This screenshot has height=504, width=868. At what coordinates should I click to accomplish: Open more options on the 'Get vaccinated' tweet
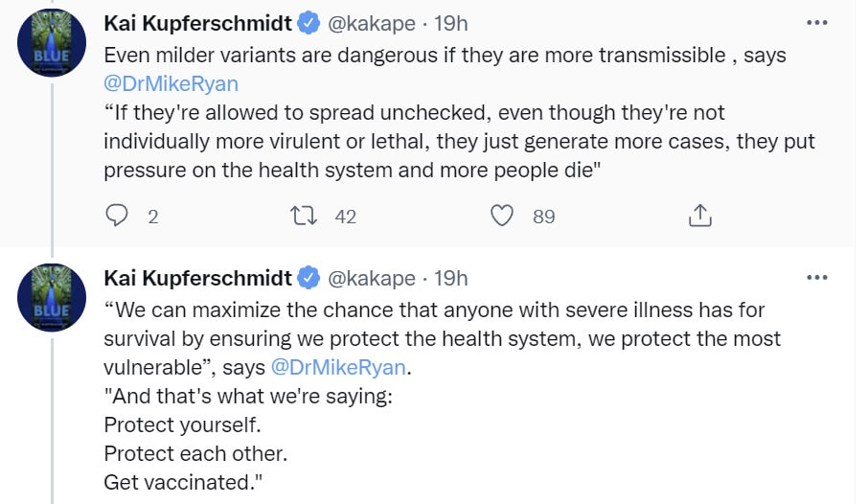click(817, 278)
